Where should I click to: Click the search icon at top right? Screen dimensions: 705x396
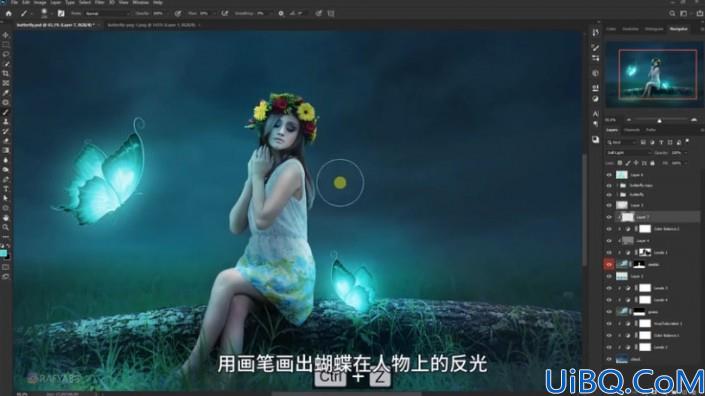tap(672, 13)
